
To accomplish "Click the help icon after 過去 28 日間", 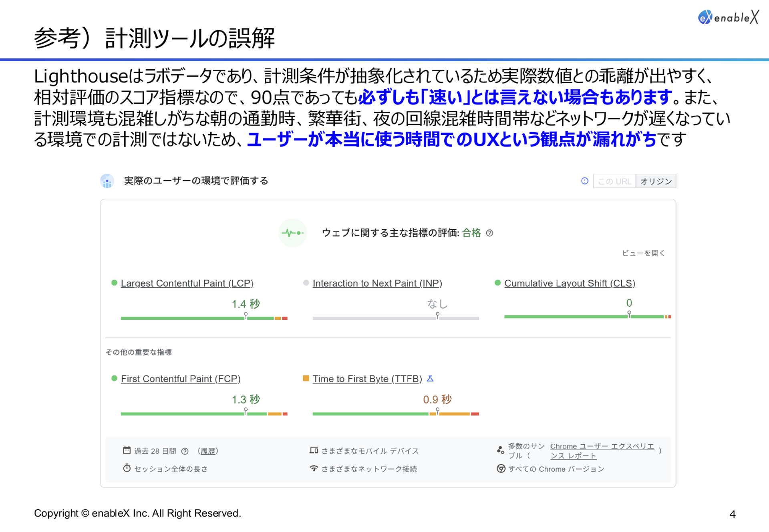I will coord(185,451).
